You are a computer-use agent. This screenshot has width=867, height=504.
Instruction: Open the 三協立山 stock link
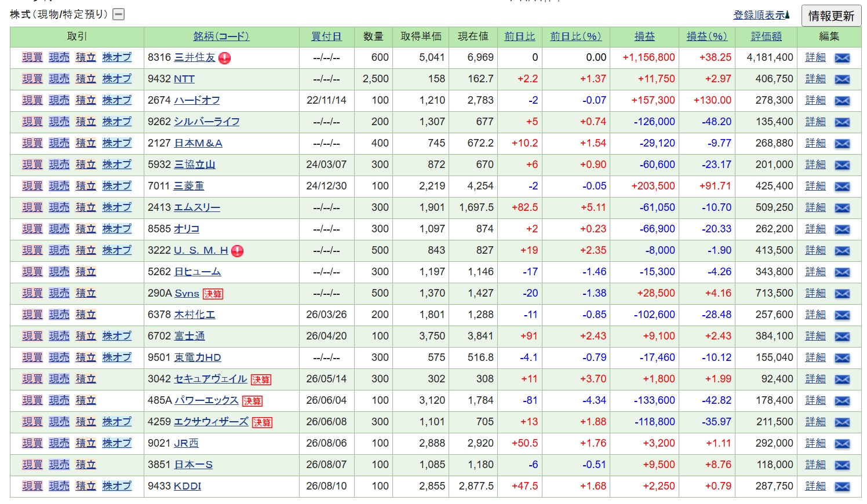point(195,165)
